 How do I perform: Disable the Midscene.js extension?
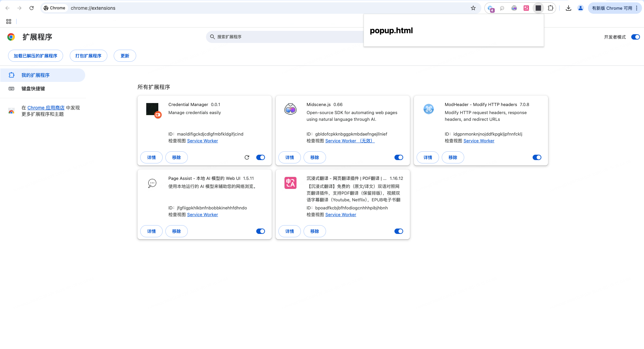(x=399, y=157)
